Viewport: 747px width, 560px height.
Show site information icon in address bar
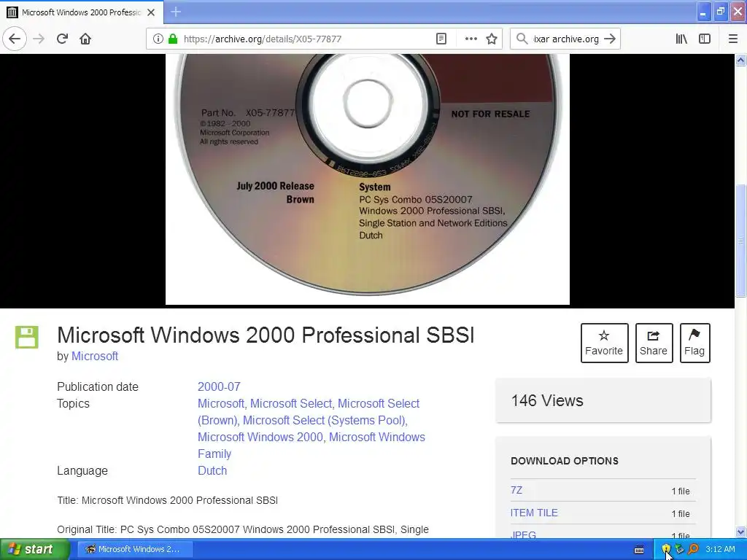(158, 39)
